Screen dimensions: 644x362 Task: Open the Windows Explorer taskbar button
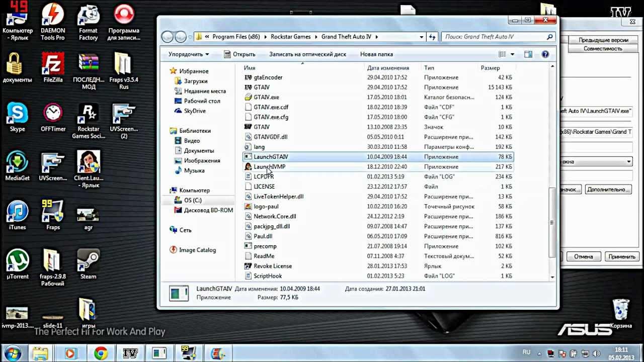point(40,353)
